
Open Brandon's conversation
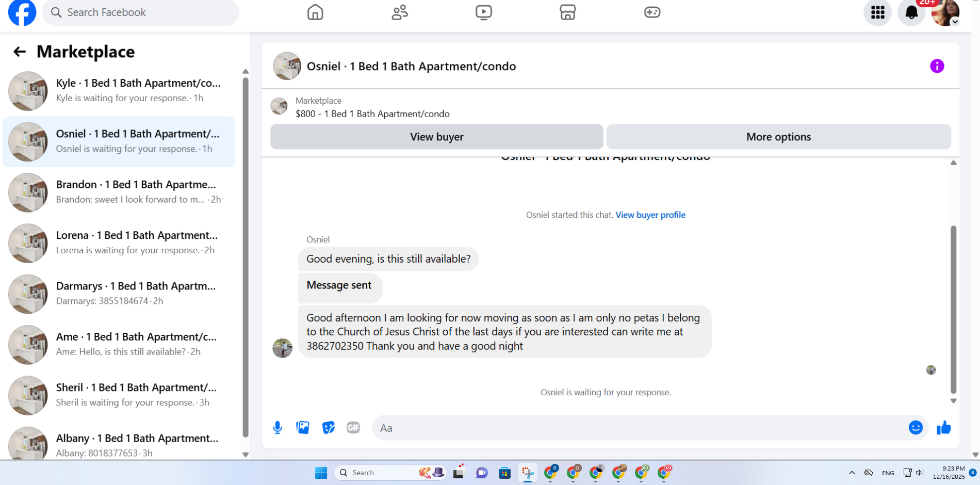click(119, 192)
